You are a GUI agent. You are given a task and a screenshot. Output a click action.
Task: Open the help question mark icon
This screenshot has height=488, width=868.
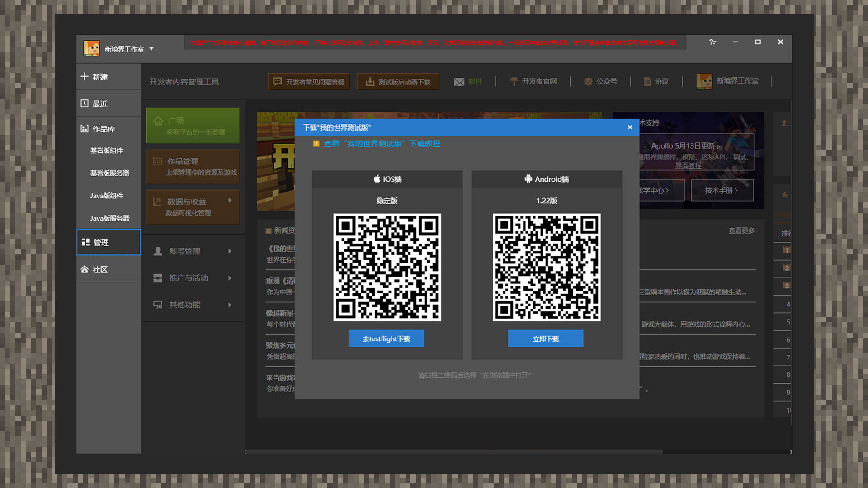[x=712, y=42]
